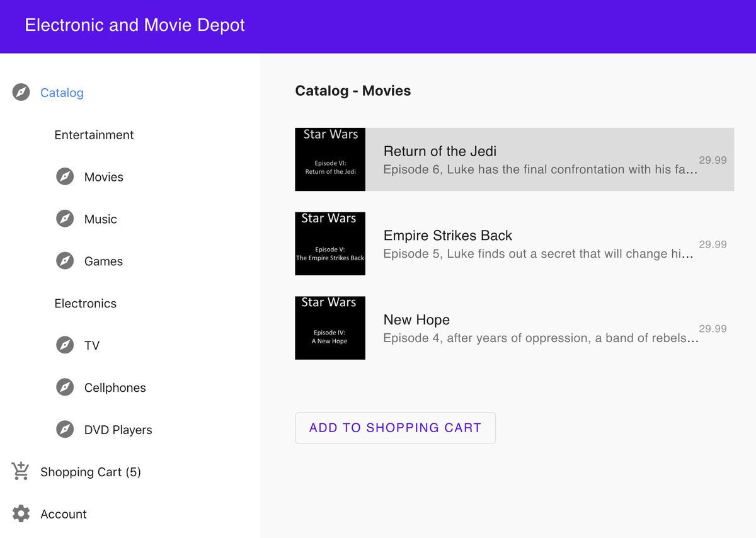Click the compass icon next to DVD Players

(65, 430)
